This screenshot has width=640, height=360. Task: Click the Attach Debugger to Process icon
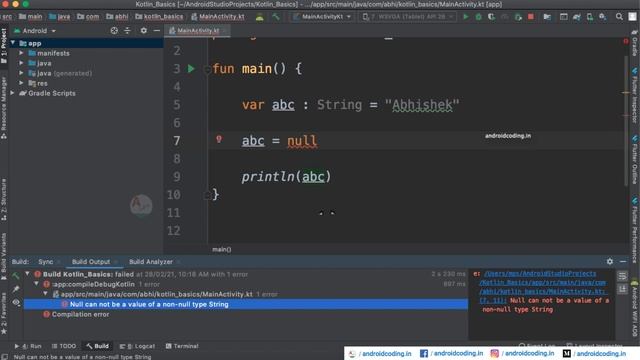point(518,17)
